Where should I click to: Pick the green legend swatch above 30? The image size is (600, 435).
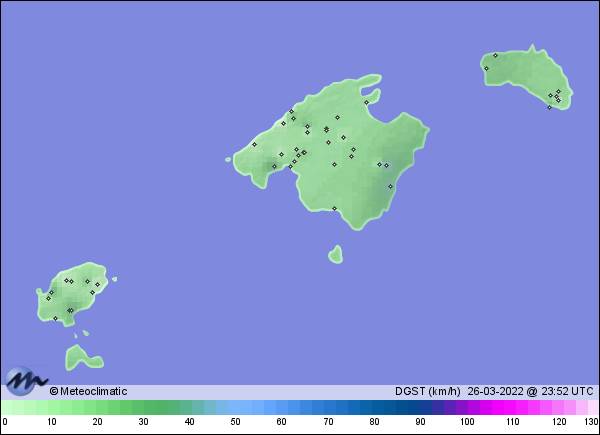click(x=143, y=407)
